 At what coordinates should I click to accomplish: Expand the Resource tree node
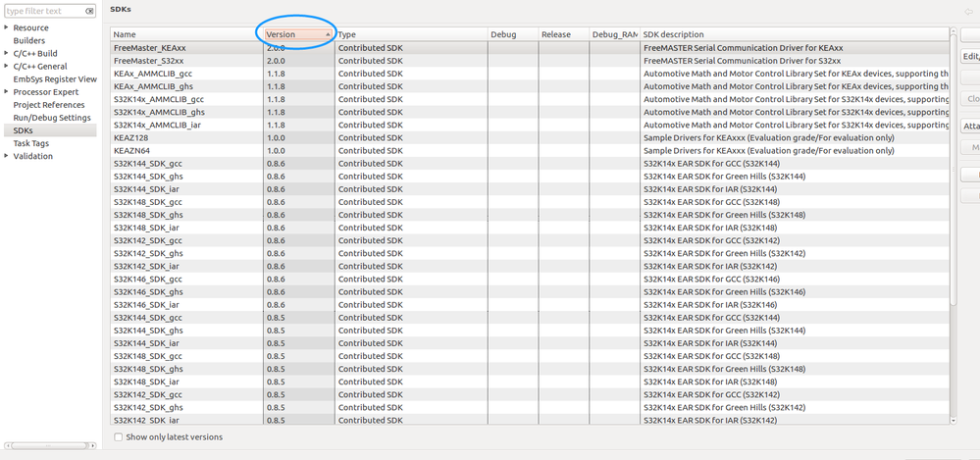pos(6,27)
